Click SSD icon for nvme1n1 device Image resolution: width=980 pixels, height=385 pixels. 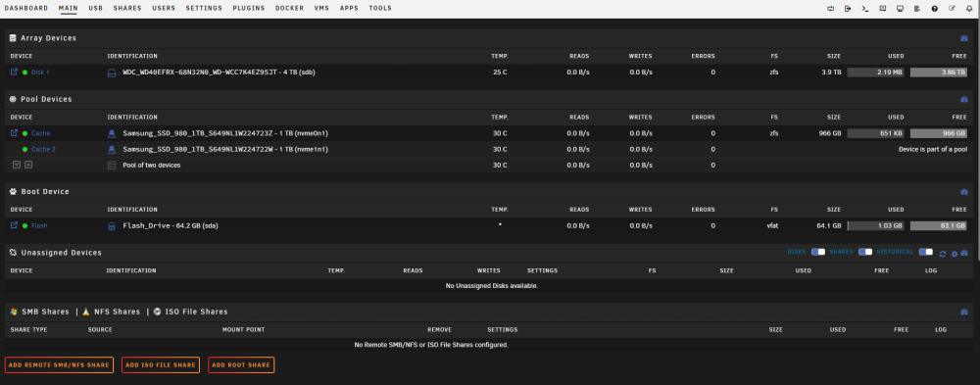112,149
